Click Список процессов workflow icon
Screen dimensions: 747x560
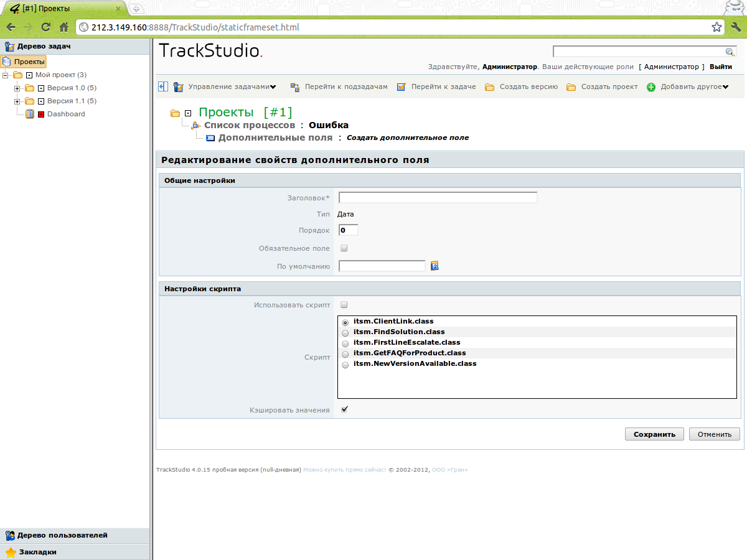pos(196,125)
